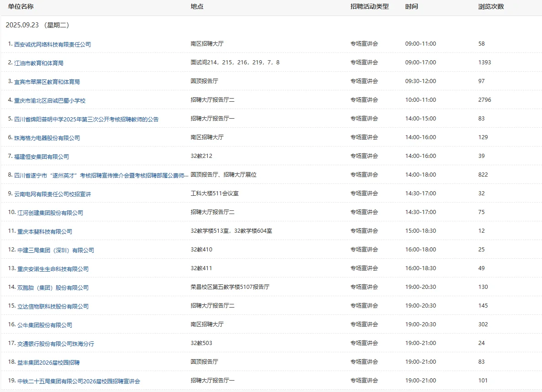Image resolution: width=542 pixels, height=392 pixels.
Task: Select location 32教学楼513室，32教学楼604室
Action: point(231,231)
